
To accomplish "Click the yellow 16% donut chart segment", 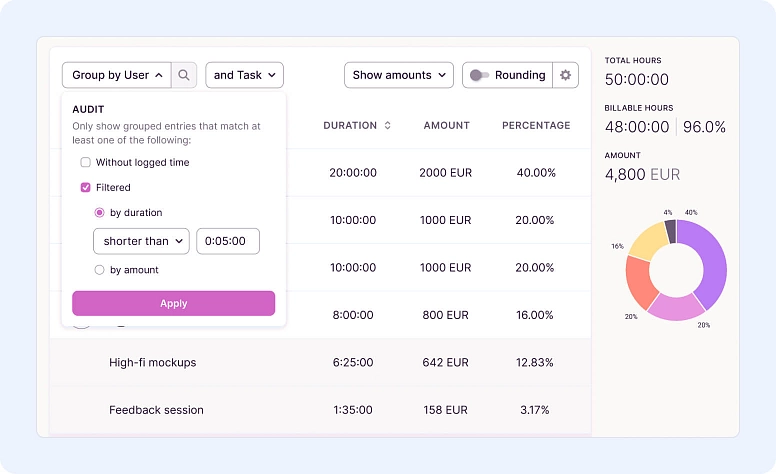I will 646,241.
